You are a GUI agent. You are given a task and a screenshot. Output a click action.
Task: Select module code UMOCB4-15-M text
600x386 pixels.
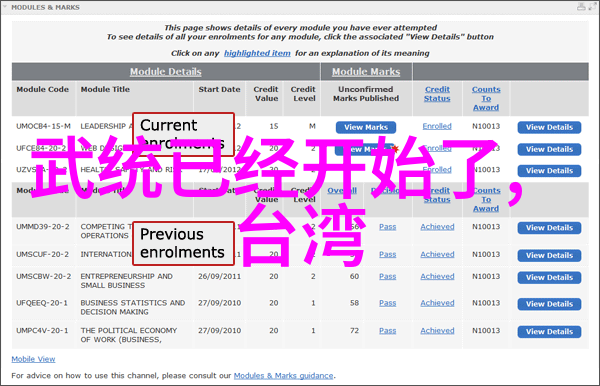43,126
